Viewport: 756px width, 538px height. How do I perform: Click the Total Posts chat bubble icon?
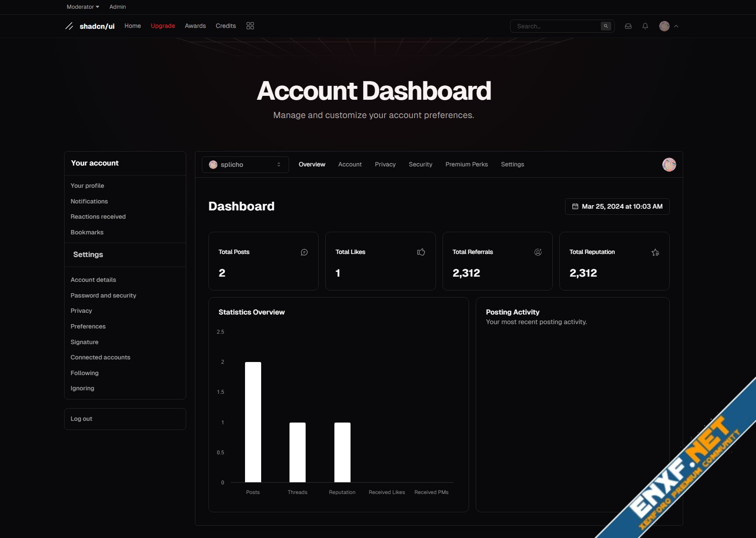point(304,252)
